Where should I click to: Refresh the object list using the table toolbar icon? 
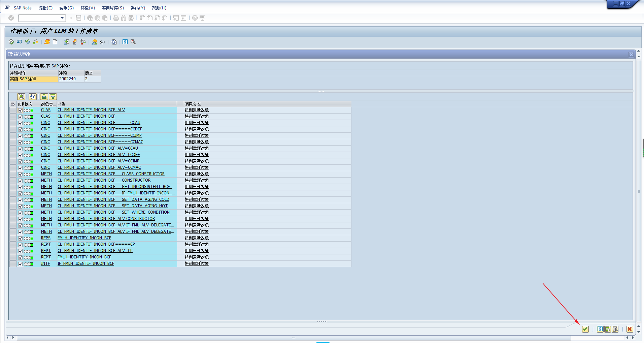pyautogui.click(x=33, y=97)
